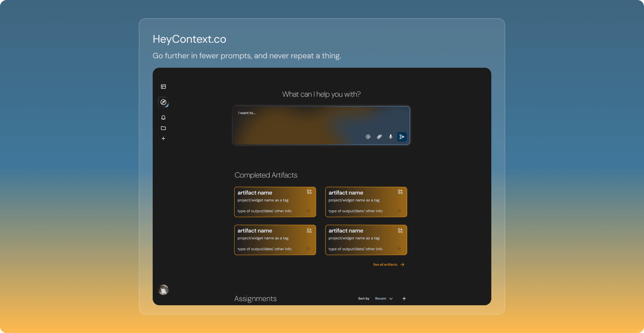Toggle the widget icon on top-right artifact card

[400, 191]
